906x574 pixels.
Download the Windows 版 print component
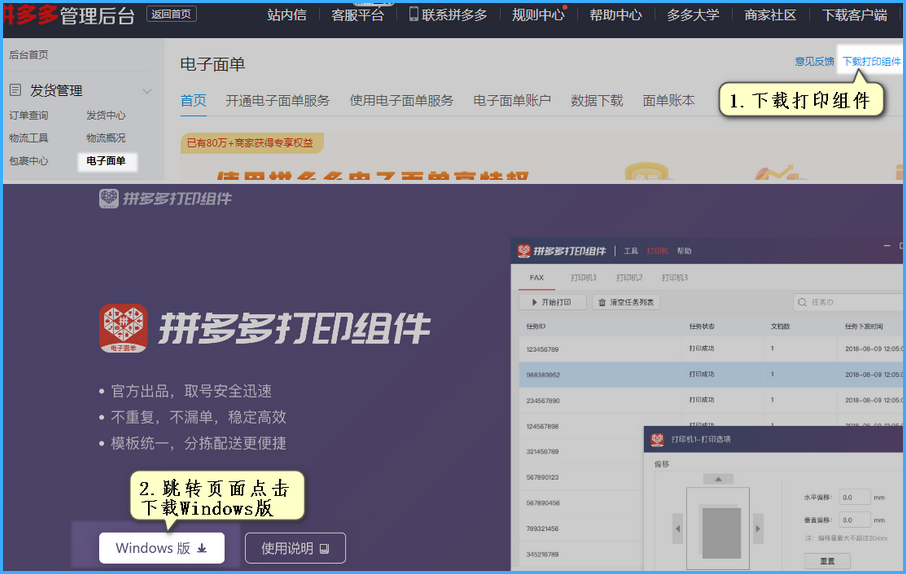coord(162,548)
